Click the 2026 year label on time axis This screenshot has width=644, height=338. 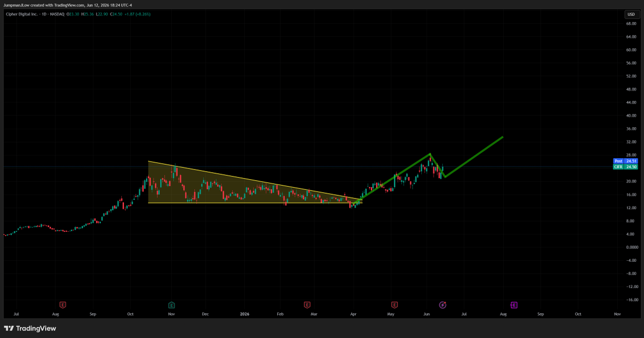coord(245,313)
